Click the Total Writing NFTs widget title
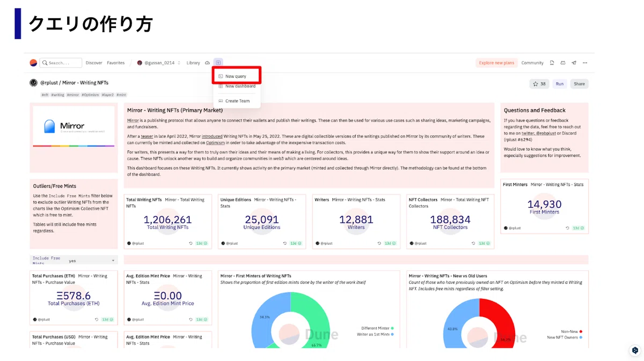Viewport: 644px width, 361px height. [x=143, y=199]
